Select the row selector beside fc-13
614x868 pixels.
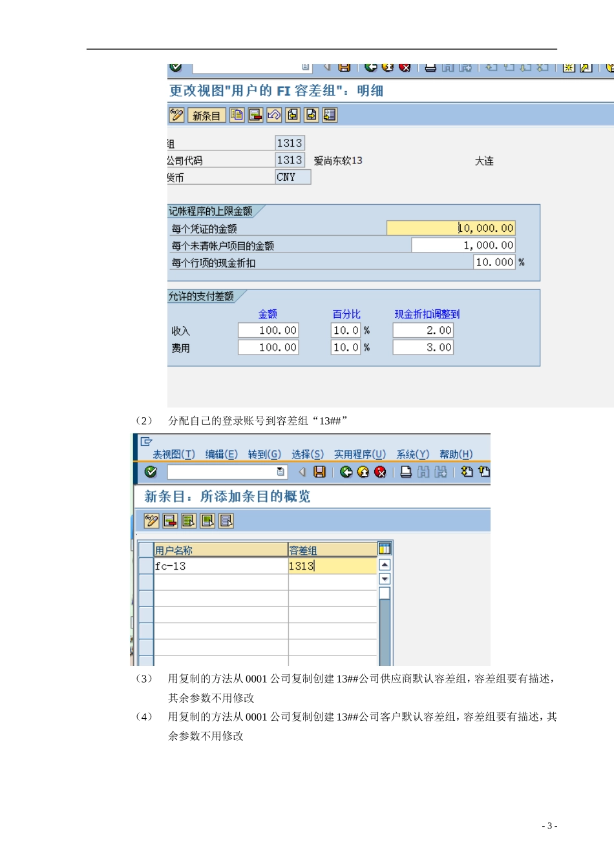(146, 566)
